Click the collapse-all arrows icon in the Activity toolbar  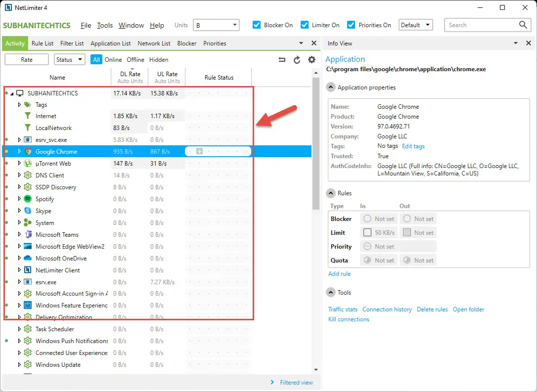click(x=282, y=60)
